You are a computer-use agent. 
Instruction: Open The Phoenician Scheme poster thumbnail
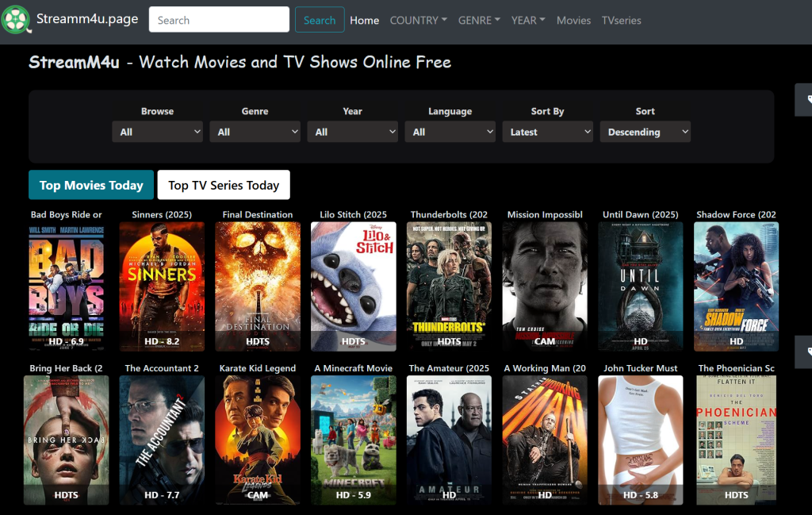pyautogui.click(x=737, y=440)
